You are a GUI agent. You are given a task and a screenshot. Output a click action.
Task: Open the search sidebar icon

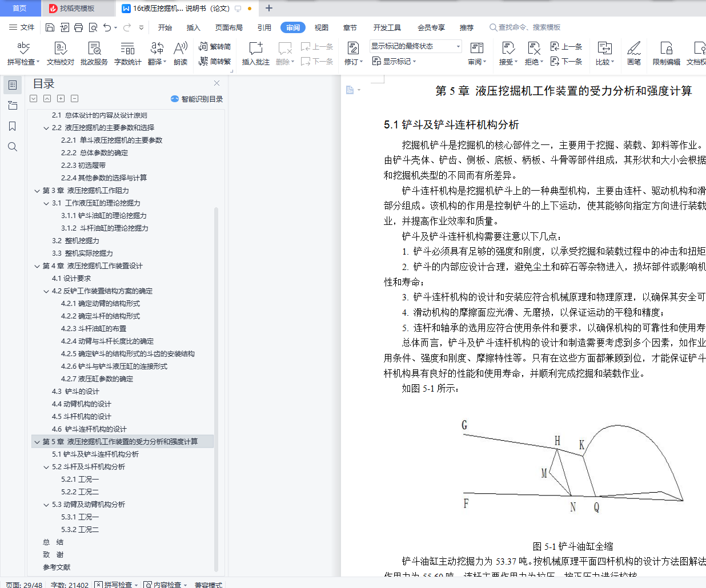[x=13, y=147]
